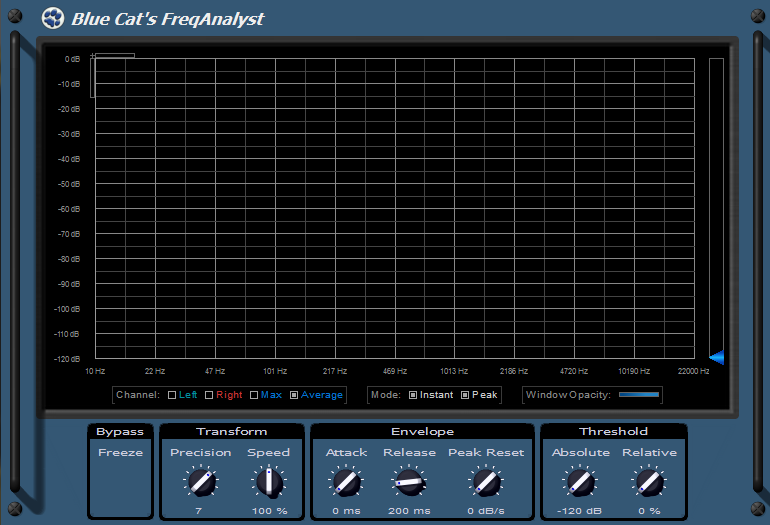Click the Threshold panel header
This screenshot has width=770, height=525.
click(x=613, y=431)
